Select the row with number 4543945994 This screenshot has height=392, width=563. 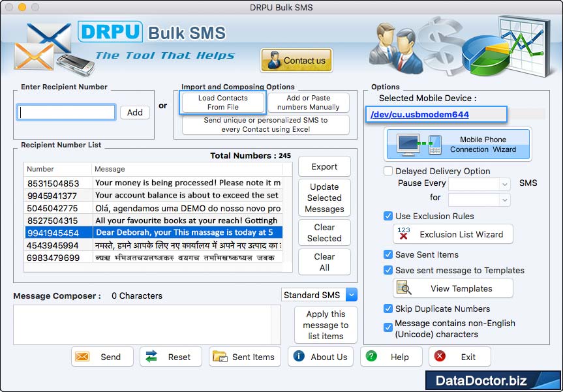click(x=153, y=245)
